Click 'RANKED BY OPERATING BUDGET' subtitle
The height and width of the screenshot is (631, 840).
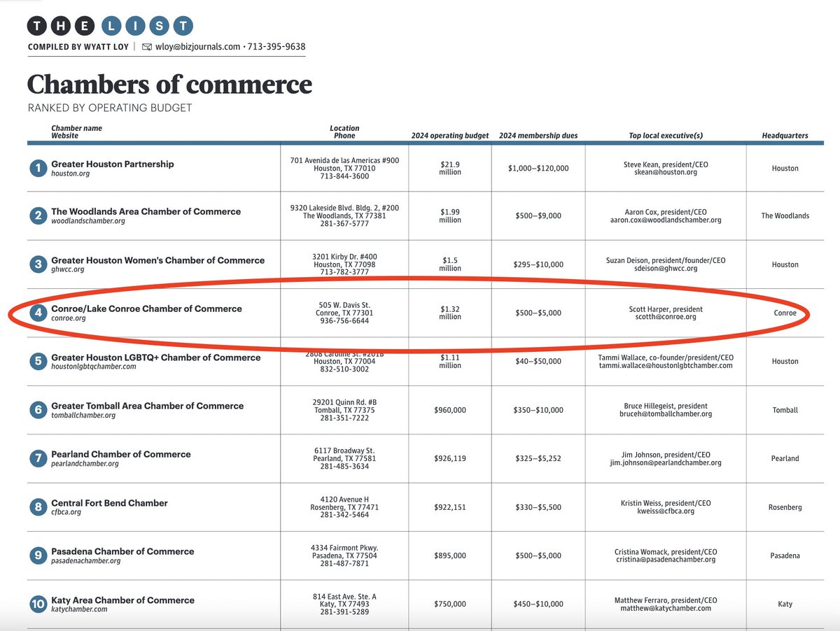point(110,108)
